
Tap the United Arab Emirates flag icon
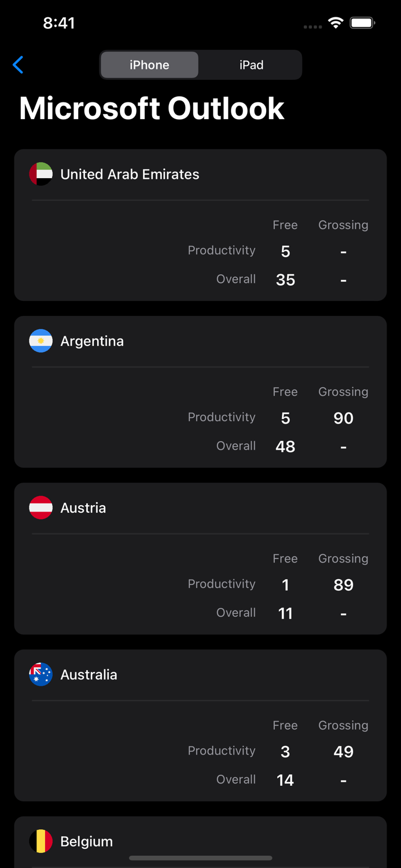(x=41, y=174)
